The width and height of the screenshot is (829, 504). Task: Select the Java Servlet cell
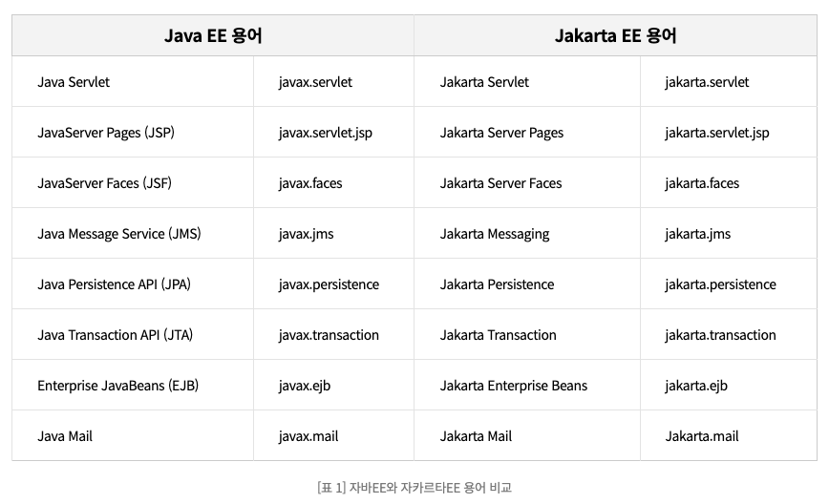coord(74,82)
